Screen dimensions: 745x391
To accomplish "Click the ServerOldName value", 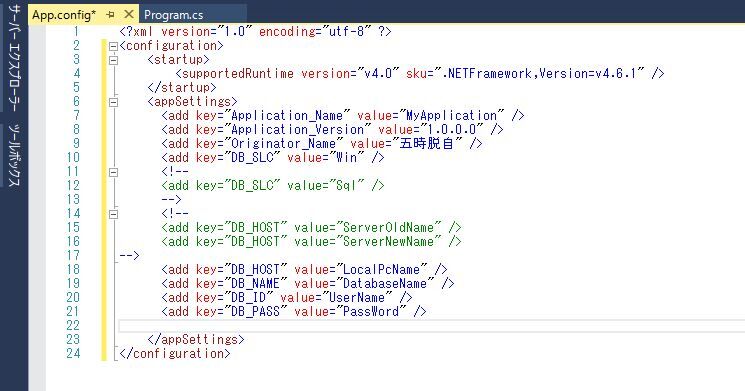I will [388, 228].
